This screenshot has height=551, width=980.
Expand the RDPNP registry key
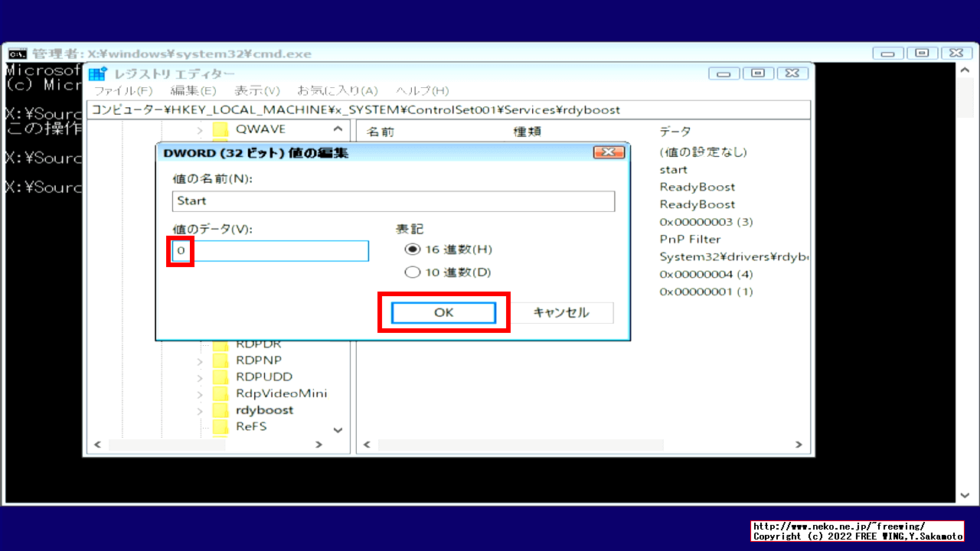[x=200, y=360]
